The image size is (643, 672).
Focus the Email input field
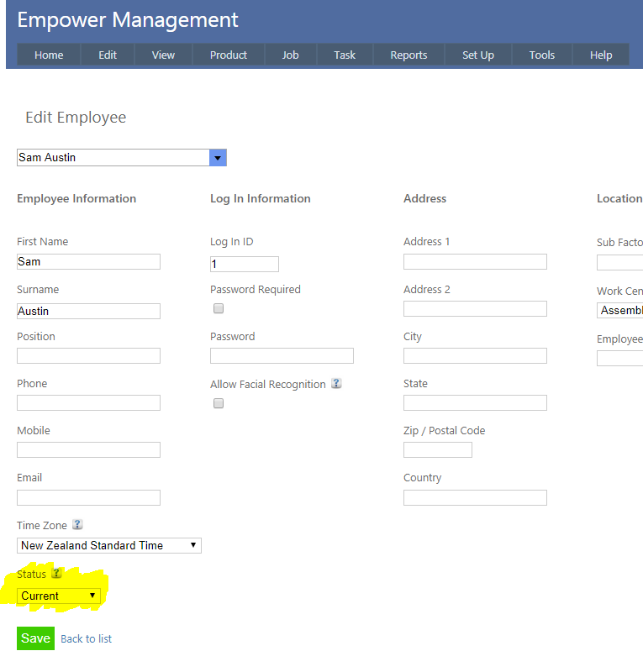pos(88,497)
